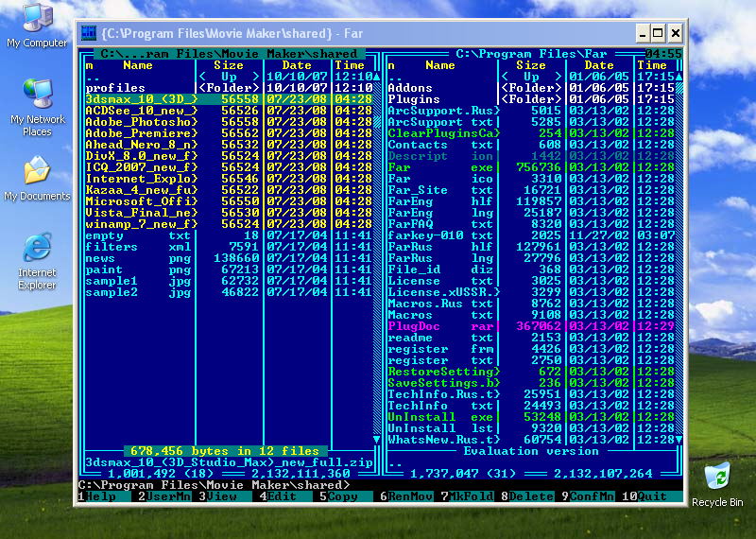Select the 3dsmax_10_{3D_} file row
756x539 pixels.
click(229, 99)
